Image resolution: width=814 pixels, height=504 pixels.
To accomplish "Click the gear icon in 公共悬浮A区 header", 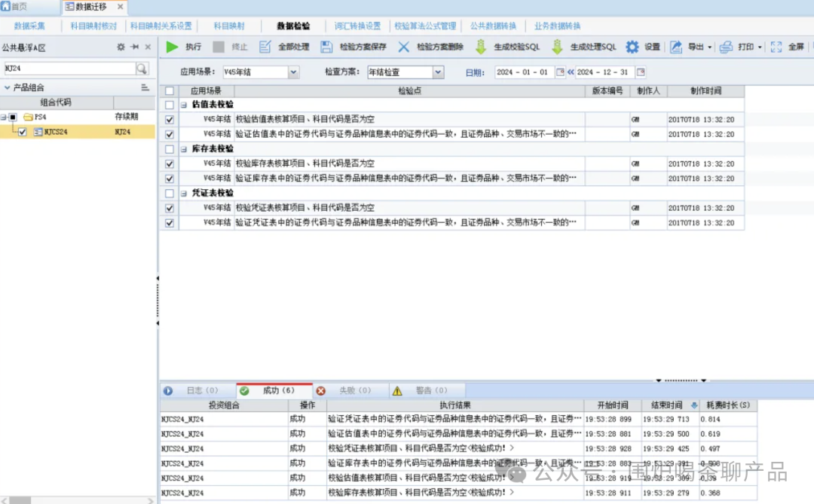I will pos(121,47).
